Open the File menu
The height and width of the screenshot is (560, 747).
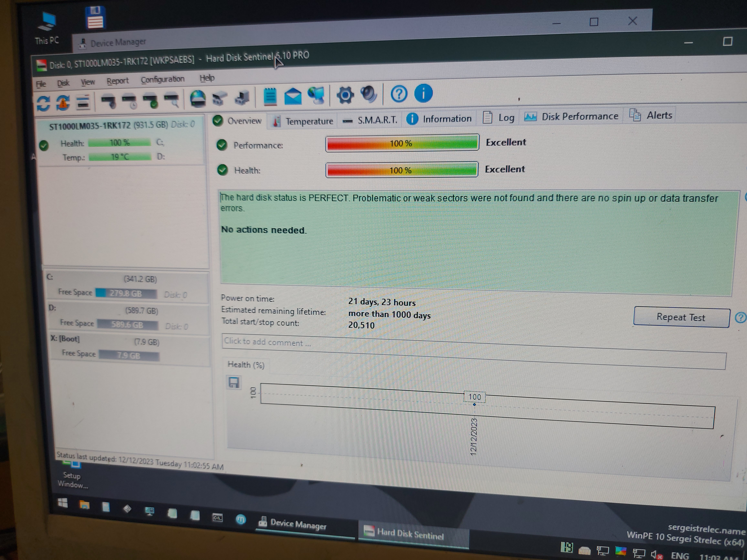[41, 84]
